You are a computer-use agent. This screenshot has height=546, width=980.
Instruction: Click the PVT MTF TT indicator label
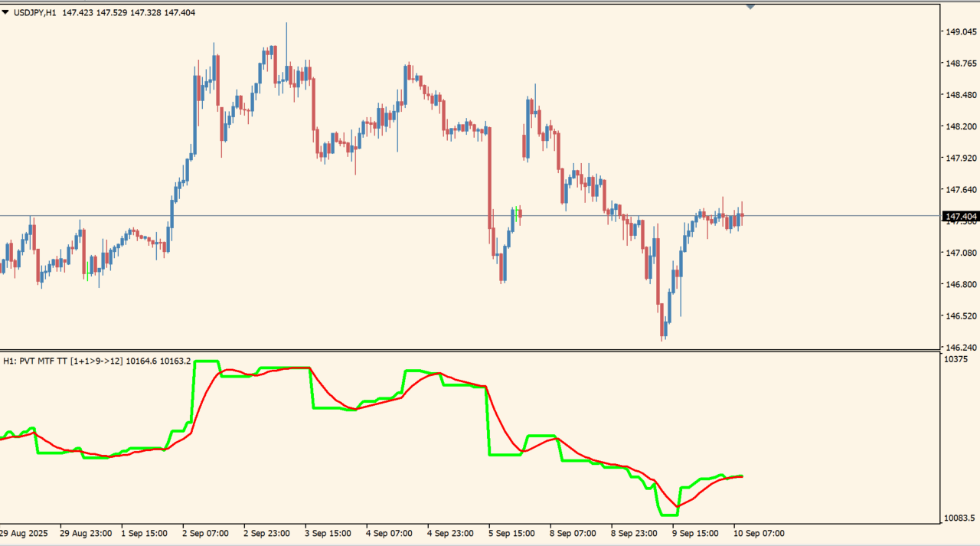pyautogui.click(x=97, y=361)
